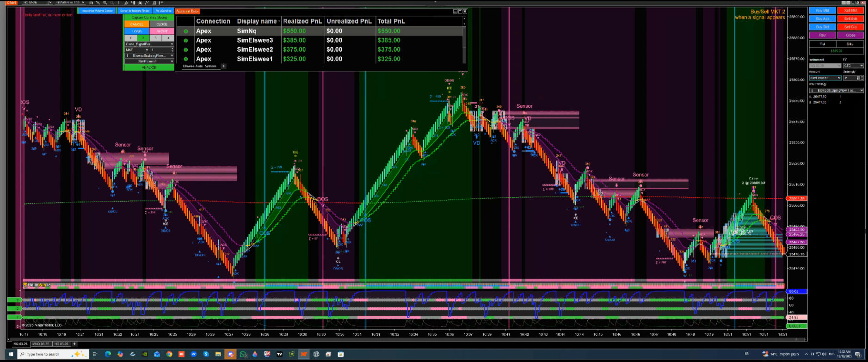Click the File Explorer taskbar icon

[218, 354]
